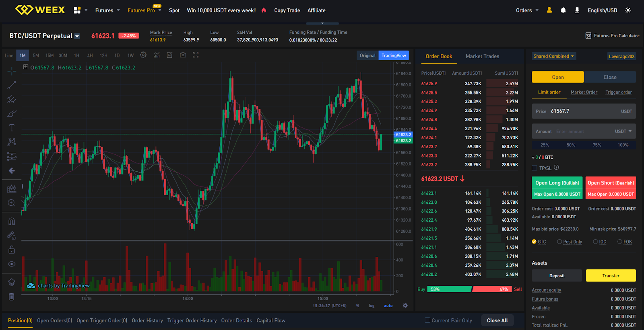The image size is (644, 330).
Task: Click the chart edit note icon
Action: click(x=169, y=55)
